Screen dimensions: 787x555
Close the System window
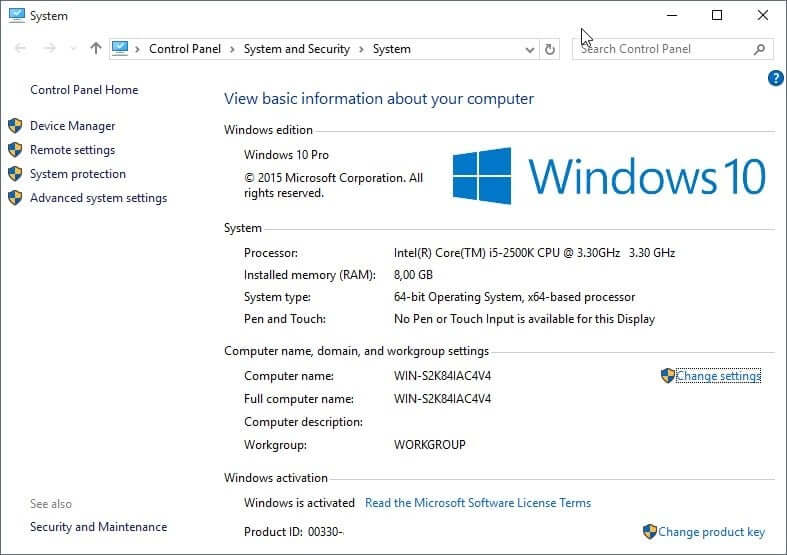tap(763, 16)
